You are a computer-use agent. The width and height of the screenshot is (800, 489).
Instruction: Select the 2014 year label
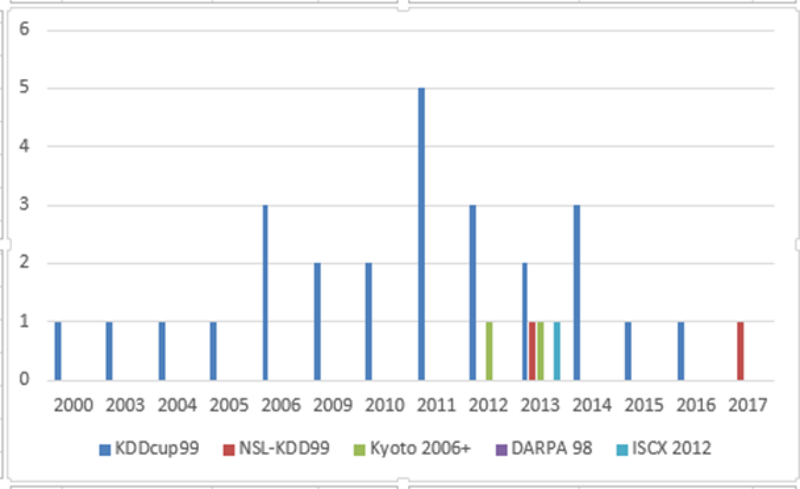[x=592, y=405]
